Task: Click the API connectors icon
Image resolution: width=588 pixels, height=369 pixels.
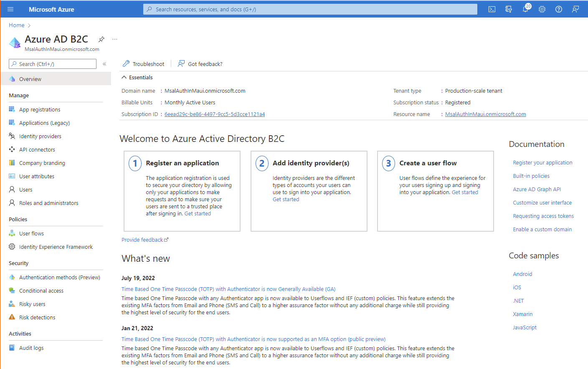Action: pyautogui.click(x=12, y=149)
